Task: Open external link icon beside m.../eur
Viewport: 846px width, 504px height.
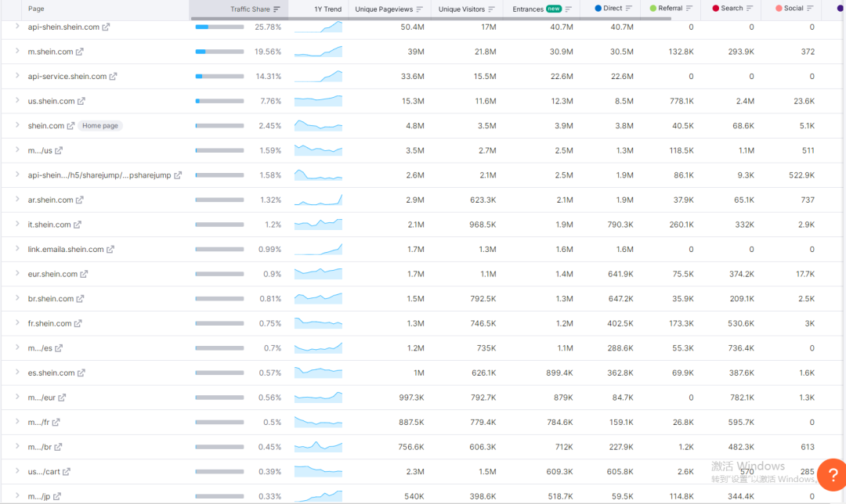Action: point(62,398)
